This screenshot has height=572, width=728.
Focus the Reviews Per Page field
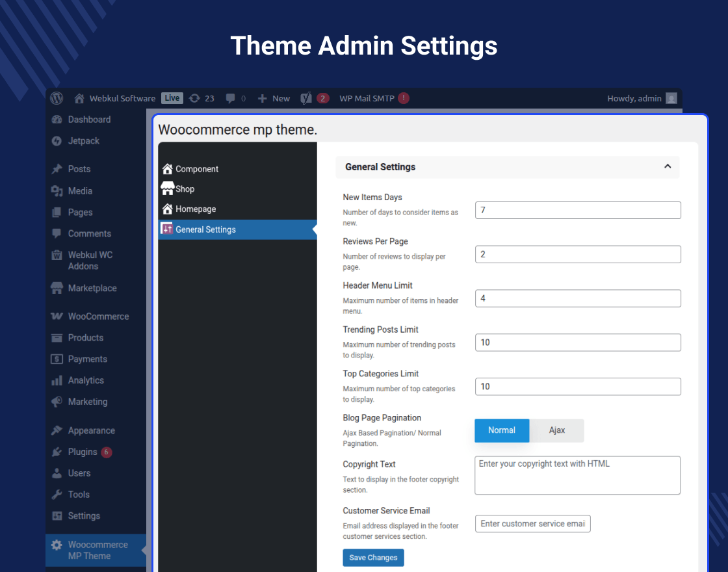(x=578, y=254)
